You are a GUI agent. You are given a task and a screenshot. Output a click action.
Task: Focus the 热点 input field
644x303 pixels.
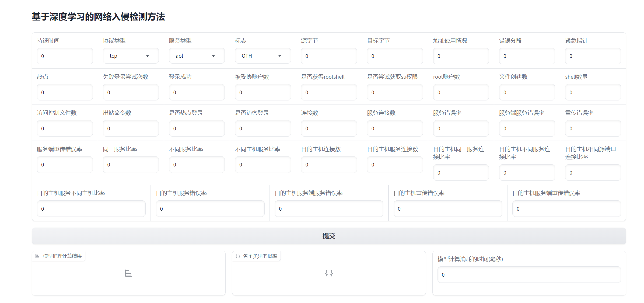65,92
